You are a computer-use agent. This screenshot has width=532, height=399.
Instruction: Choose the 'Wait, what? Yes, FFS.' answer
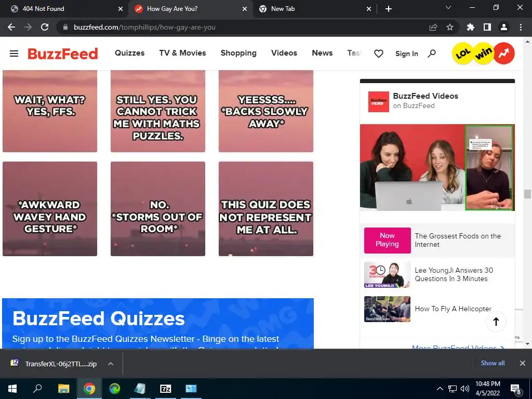coord(50,111)
